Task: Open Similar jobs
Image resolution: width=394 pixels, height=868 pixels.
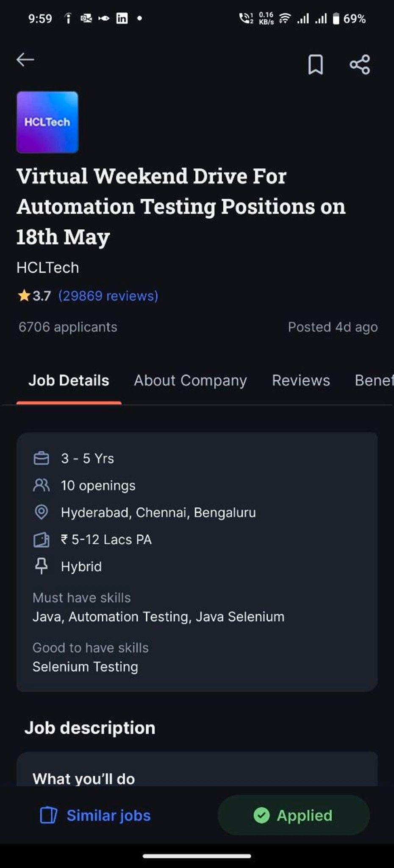Action: click(95, 815)
